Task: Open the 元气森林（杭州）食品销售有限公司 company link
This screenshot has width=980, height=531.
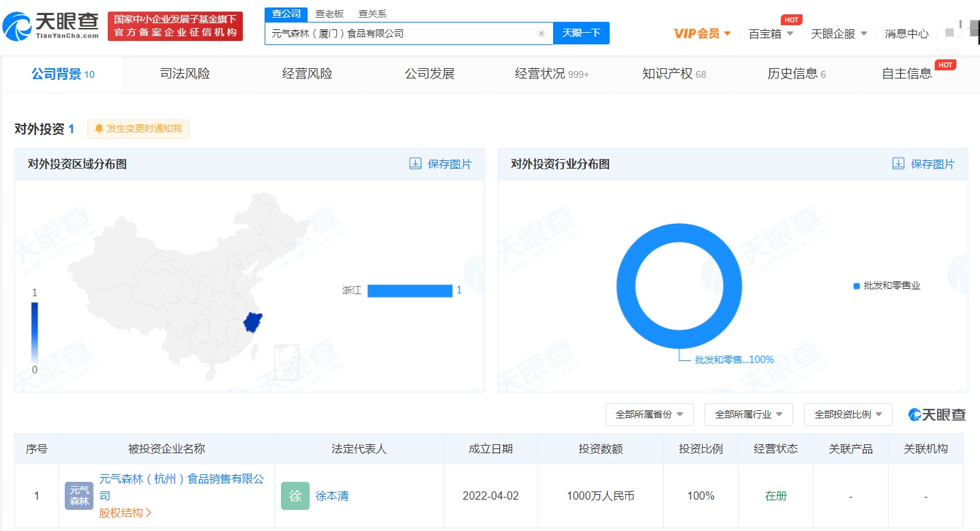Action: [x=181, y=487]
